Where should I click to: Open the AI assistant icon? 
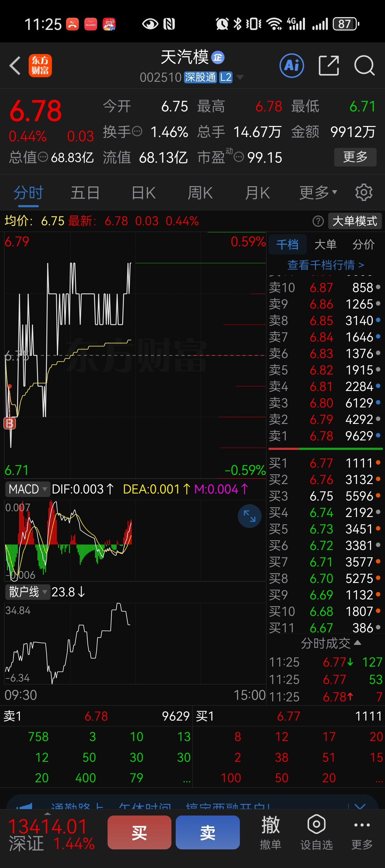click(291, 65)
